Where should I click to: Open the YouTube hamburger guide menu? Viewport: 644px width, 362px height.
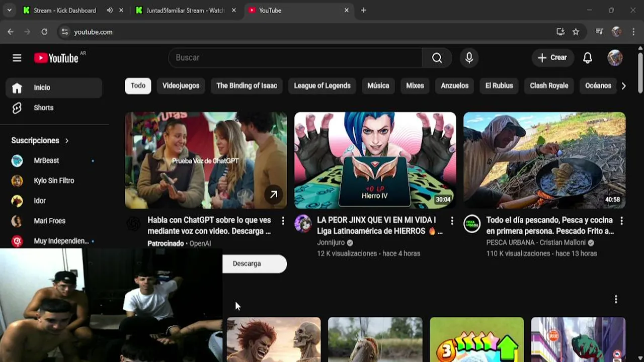click(x=17, y=58)
